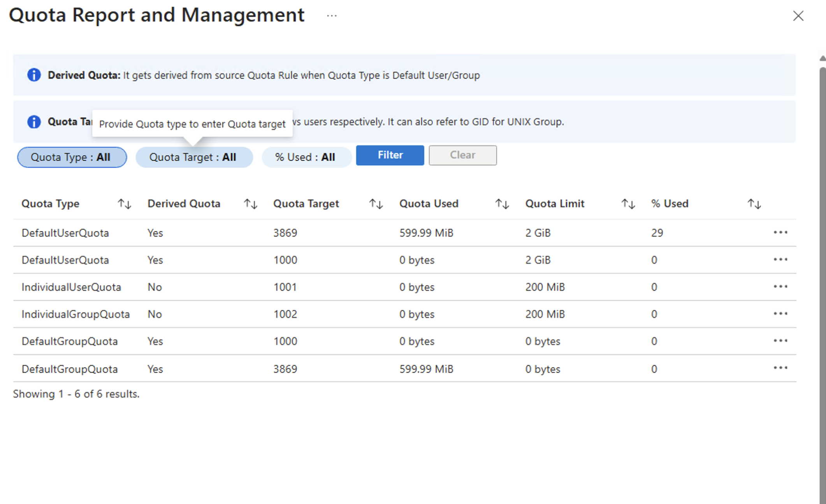826x504 pixels.
Task: Sort the Derived Quota column
Action: (250, 203)
